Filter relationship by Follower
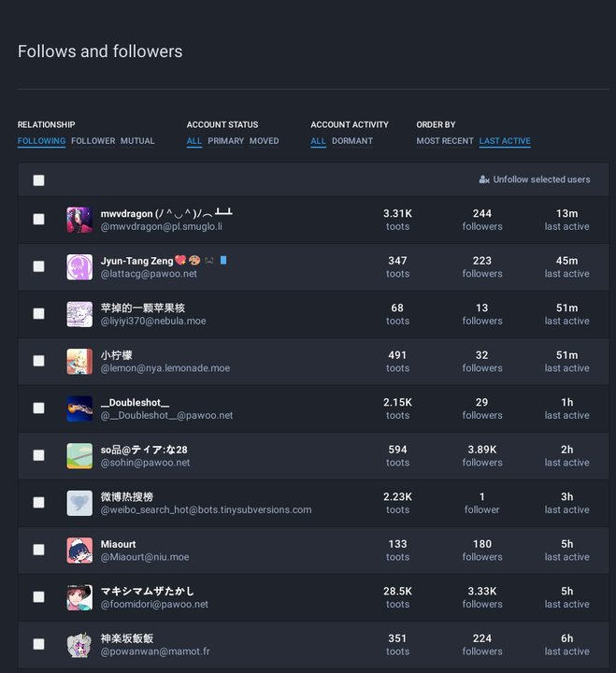This screenshot has width=616, height=673. click(x=93, y=141)
